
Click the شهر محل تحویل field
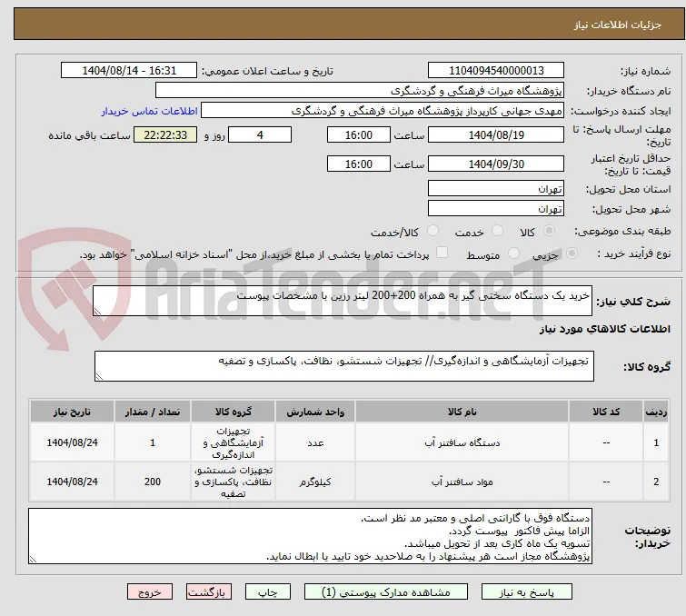pos(496,209)
